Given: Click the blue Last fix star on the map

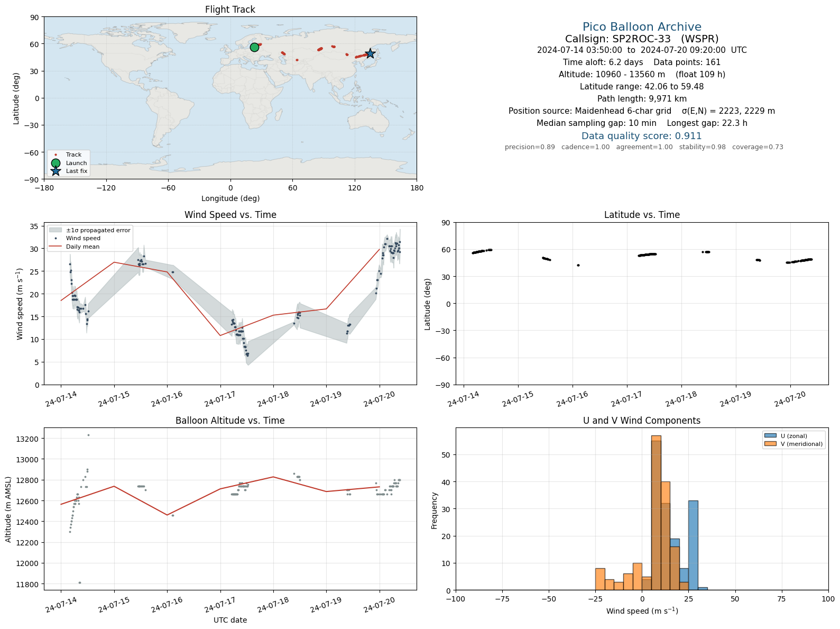Looking at the screenshot, I should [370, 53].
